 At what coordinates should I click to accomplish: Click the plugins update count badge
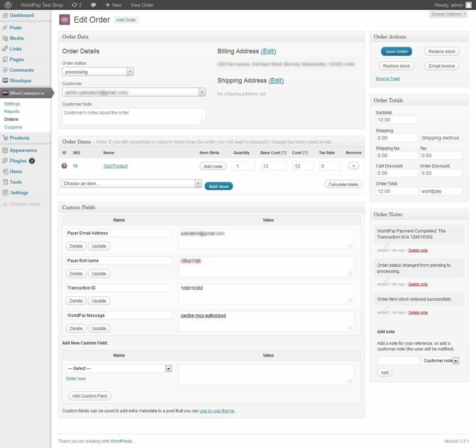32,161
